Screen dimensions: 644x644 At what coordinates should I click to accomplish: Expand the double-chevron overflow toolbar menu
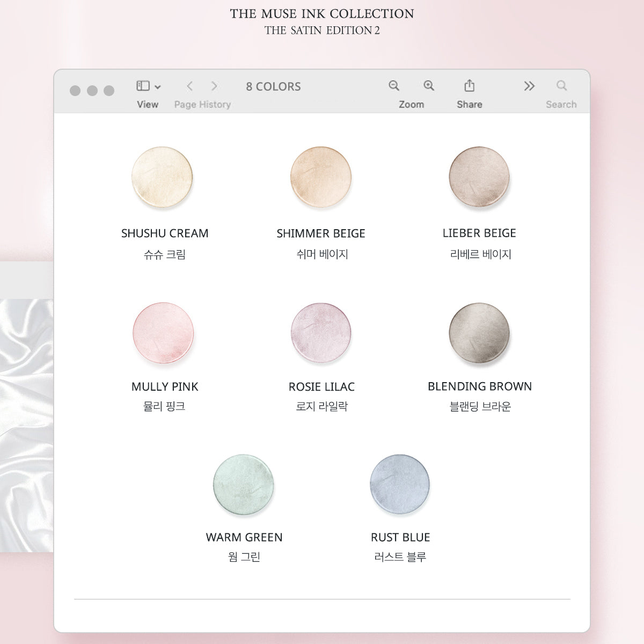pos(529,86)
